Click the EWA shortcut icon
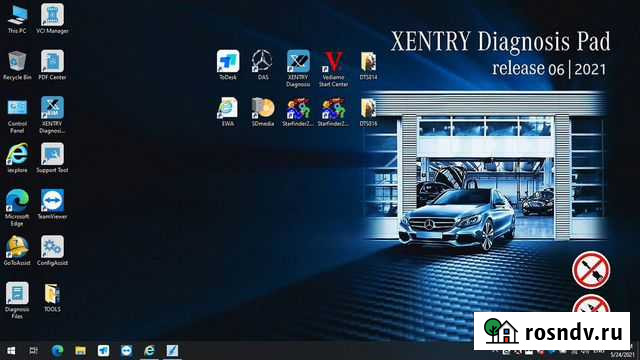 pyautogui.click(x=228, y=112)
